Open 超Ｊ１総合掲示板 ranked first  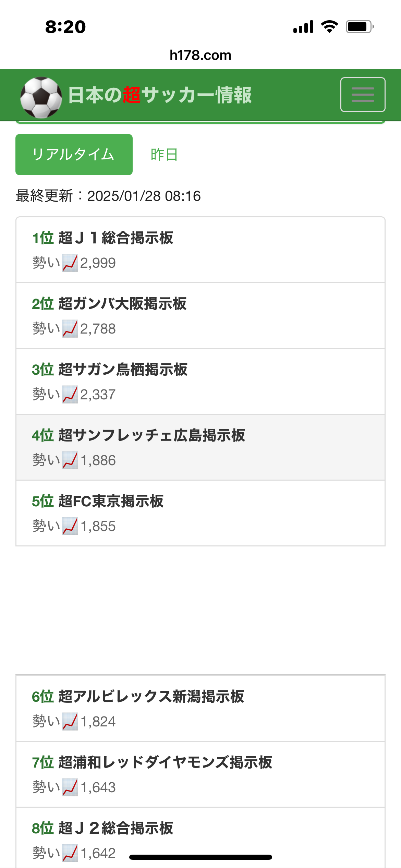coord(116,238)
